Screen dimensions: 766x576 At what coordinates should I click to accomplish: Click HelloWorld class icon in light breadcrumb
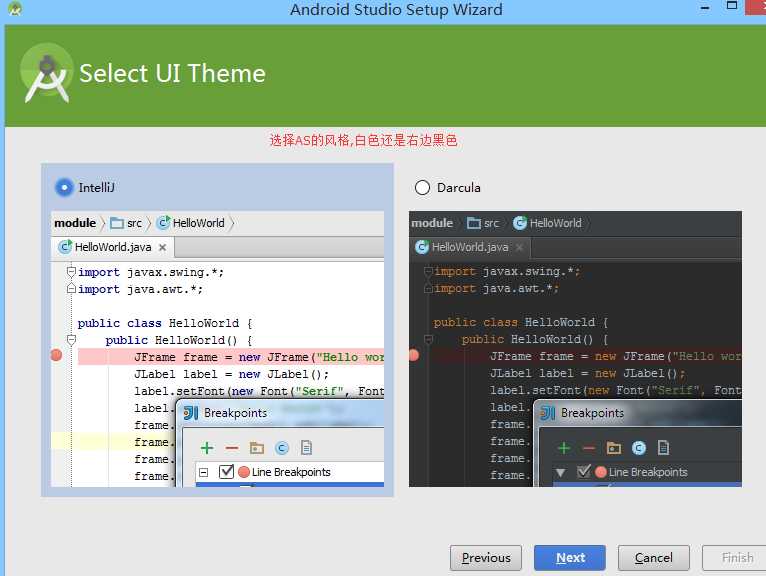[163, 223]
